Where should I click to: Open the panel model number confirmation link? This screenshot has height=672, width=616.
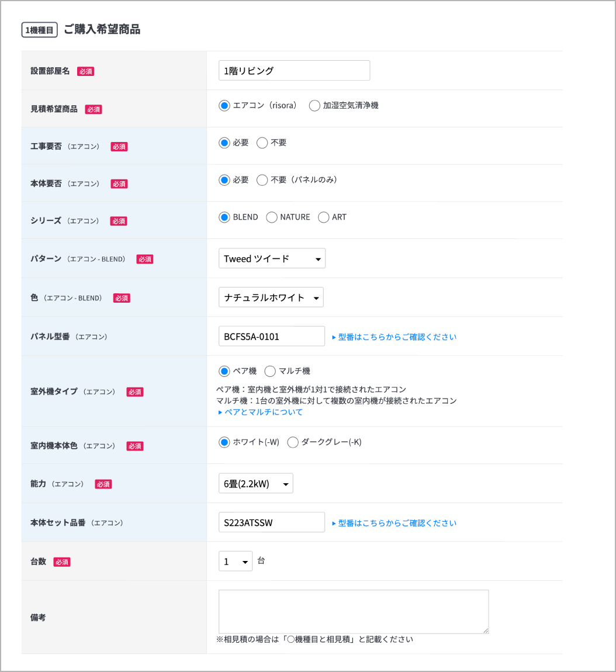coord(394,337)
